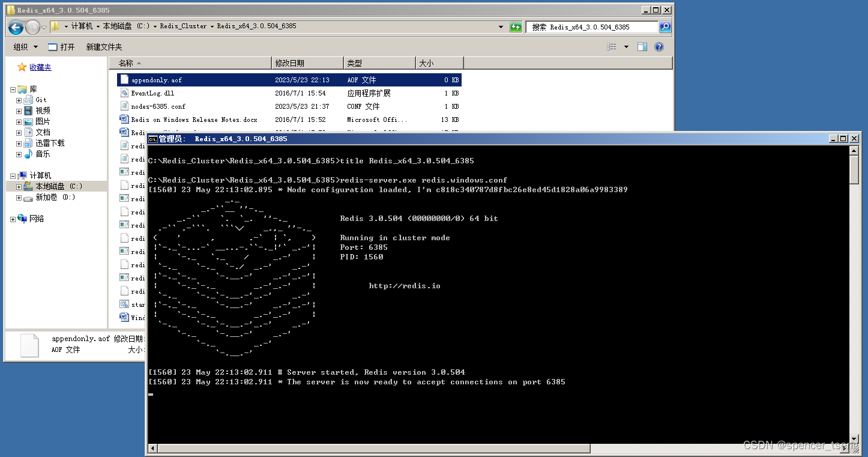The image size is (868, 457).
Task: Click the Back navigation arrow
Action: pos(16,26)
